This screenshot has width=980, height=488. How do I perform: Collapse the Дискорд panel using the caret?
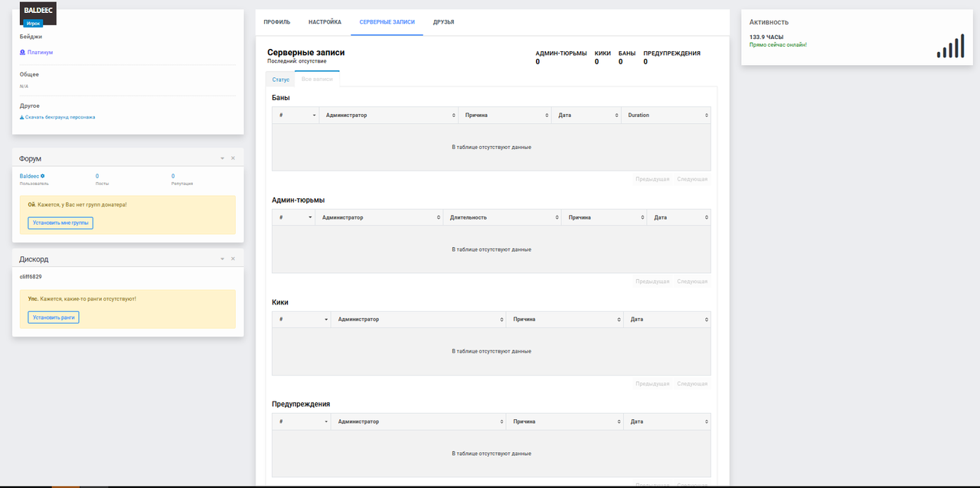coord(222,259)
